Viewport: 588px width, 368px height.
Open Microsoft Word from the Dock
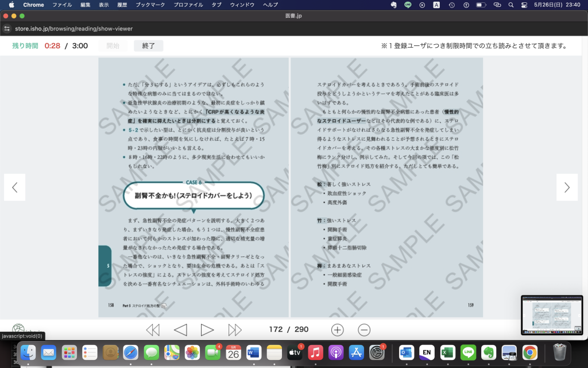[253, 352]
